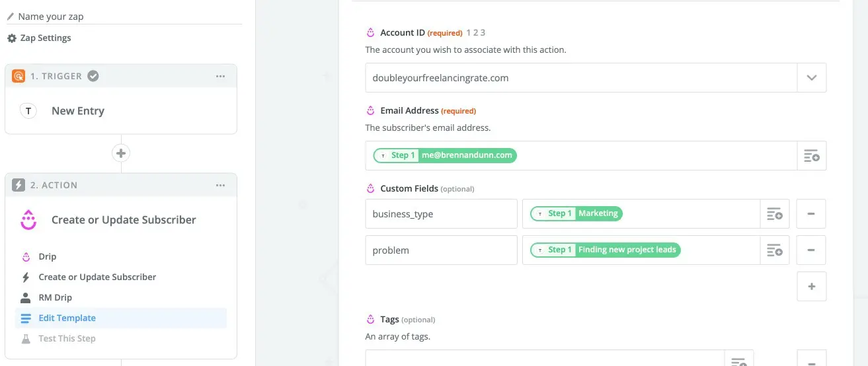Expand the Account ID dropdown arrow
868x366 pixels.
(x=812, y=78)
